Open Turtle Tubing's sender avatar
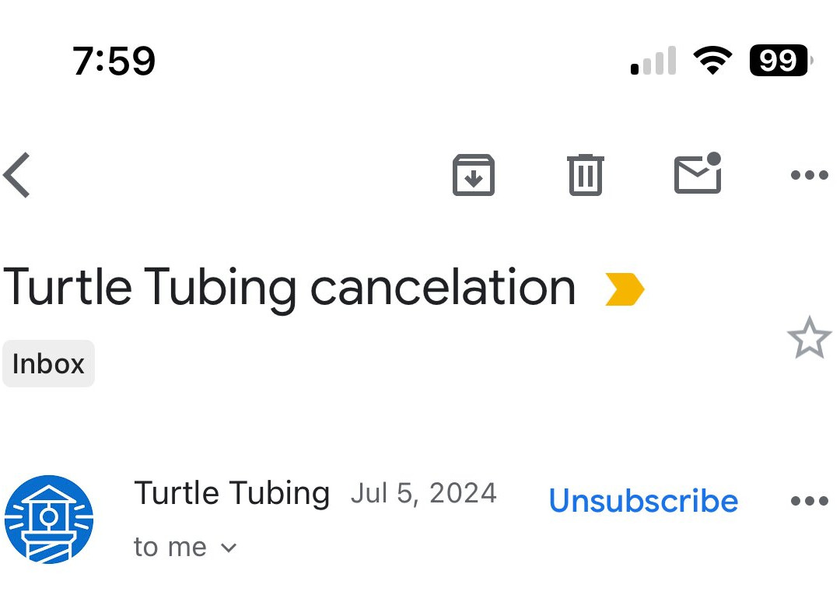 [49, 517]
